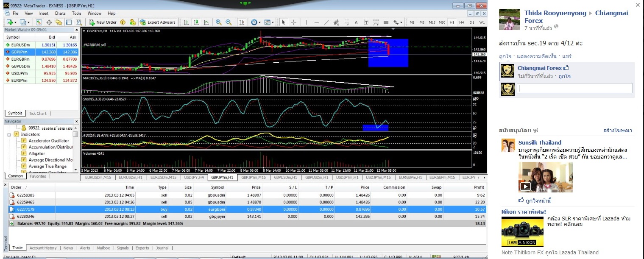Switch timeframe to D1
Screen dimensions: 644x259
tap(472, 22)
